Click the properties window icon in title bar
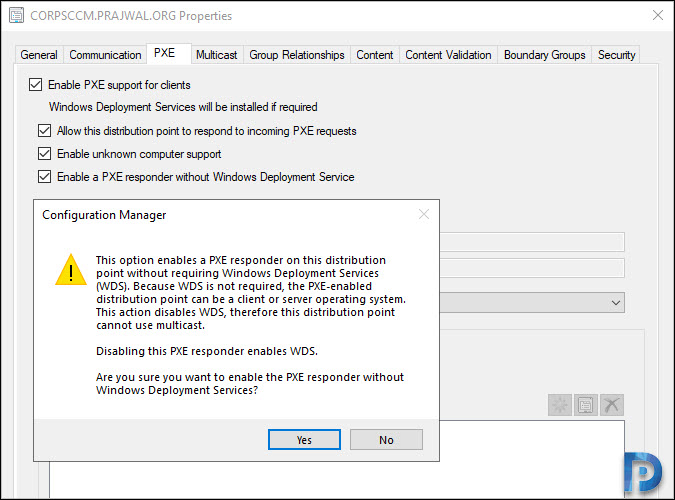675x500 pixels. (x=16, y=16)
